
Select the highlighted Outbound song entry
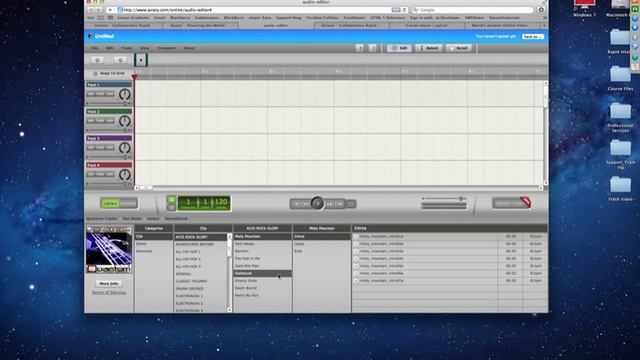pos(262,273)
